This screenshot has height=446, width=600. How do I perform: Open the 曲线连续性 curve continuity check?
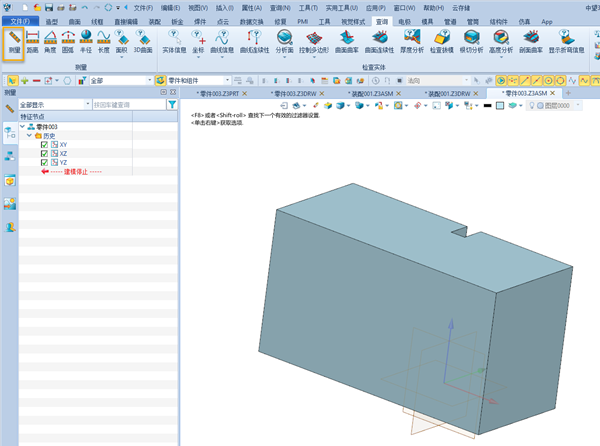(x=254, y=42)
